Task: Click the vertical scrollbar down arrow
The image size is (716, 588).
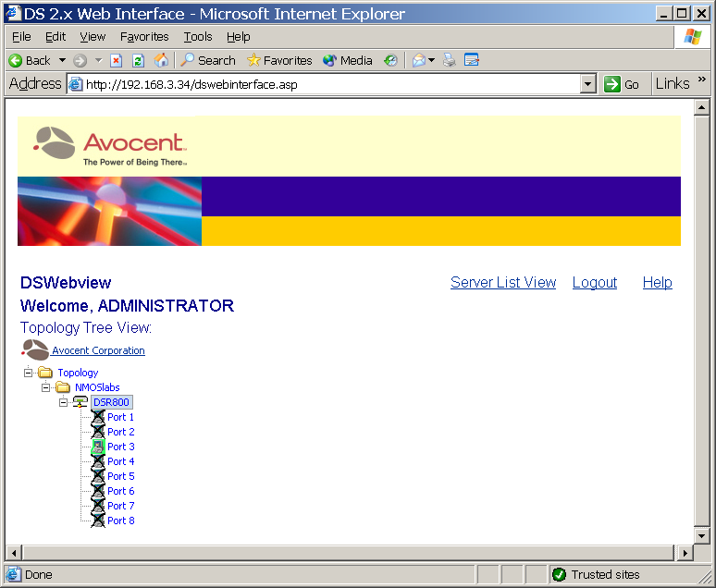Action: 701,535
